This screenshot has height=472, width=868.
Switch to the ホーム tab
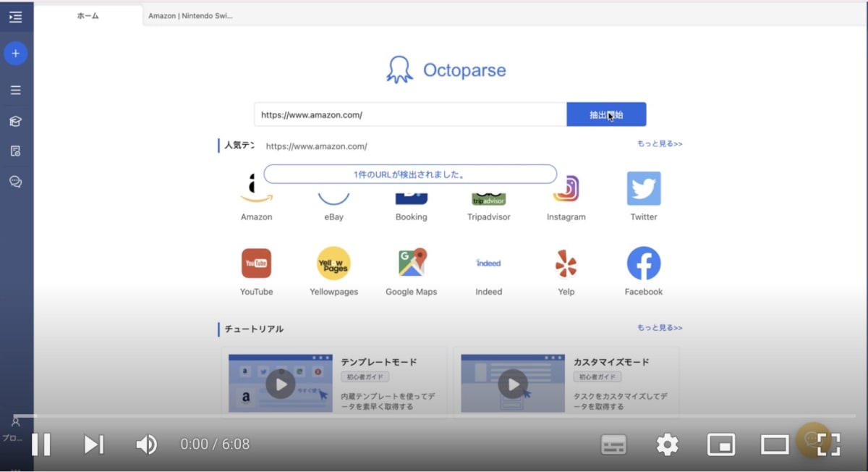click(88, 16)
